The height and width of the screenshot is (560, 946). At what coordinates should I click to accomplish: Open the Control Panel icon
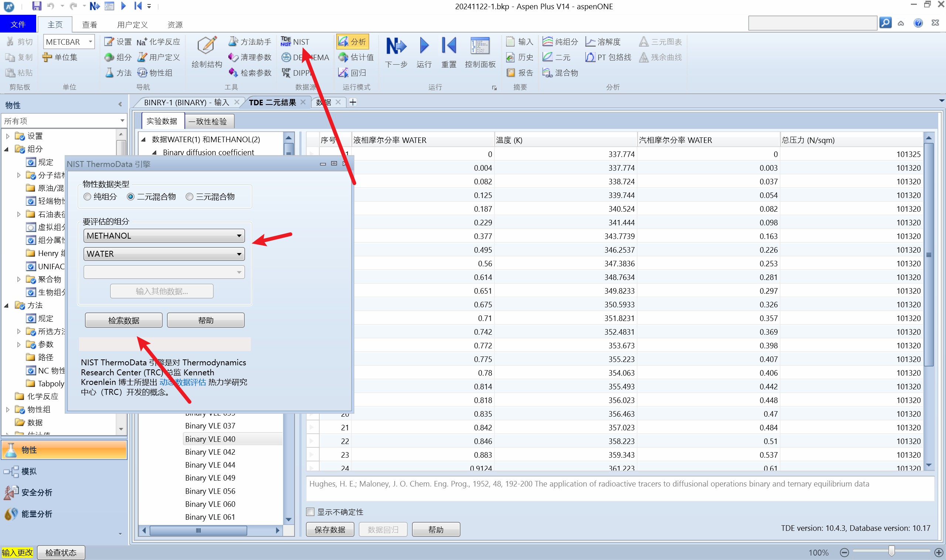pyautogui.click(x=480, y=52)
